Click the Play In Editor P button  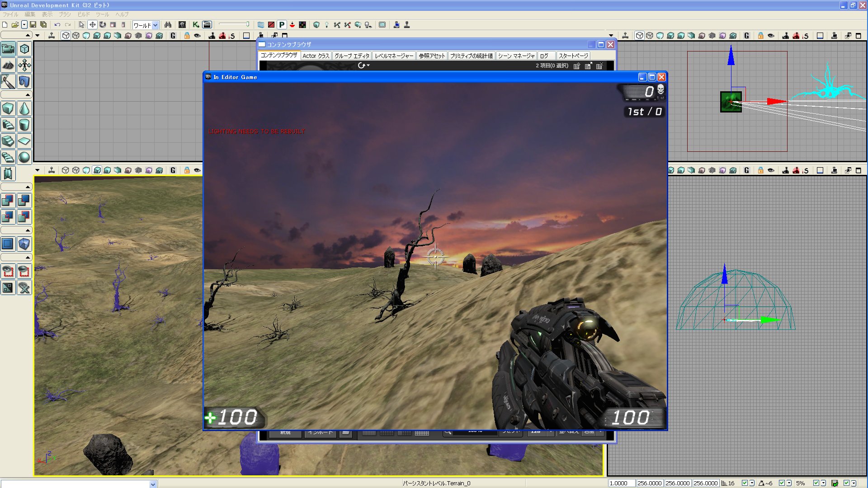click(x=282, y=25)
